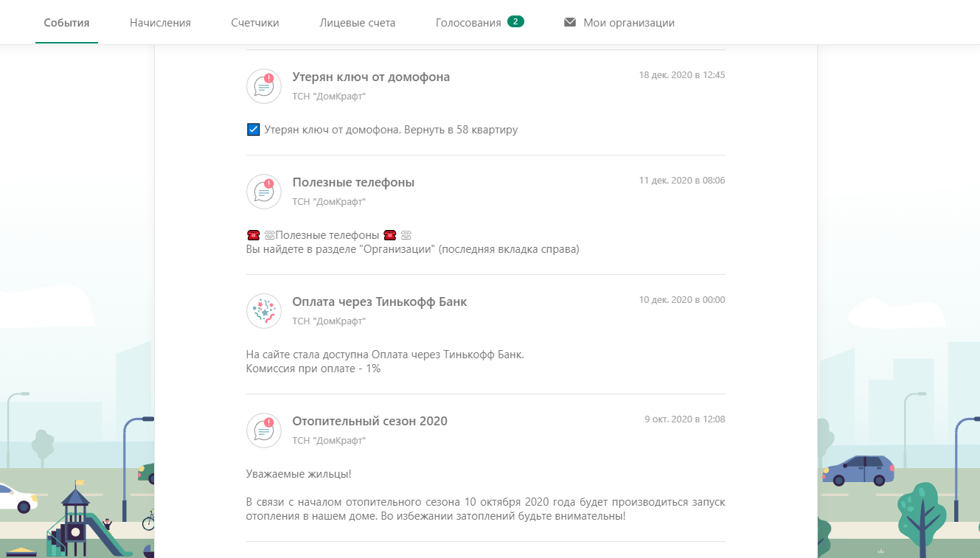The height and width of the screenshot is (558, 980).
Task: Open the Оплата через Тинькофф Банк heading
Action: click(x=380, y=301)
